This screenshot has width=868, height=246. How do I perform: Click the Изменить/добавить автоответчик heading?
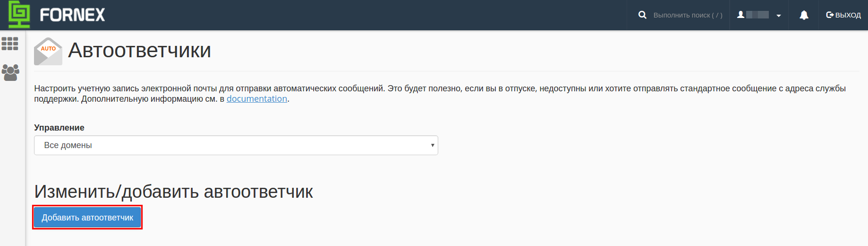(173, 192)
